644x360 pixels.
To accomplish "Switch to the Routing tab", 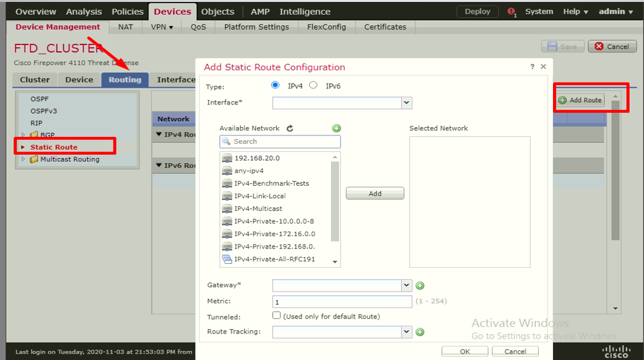I will point(125,79).
